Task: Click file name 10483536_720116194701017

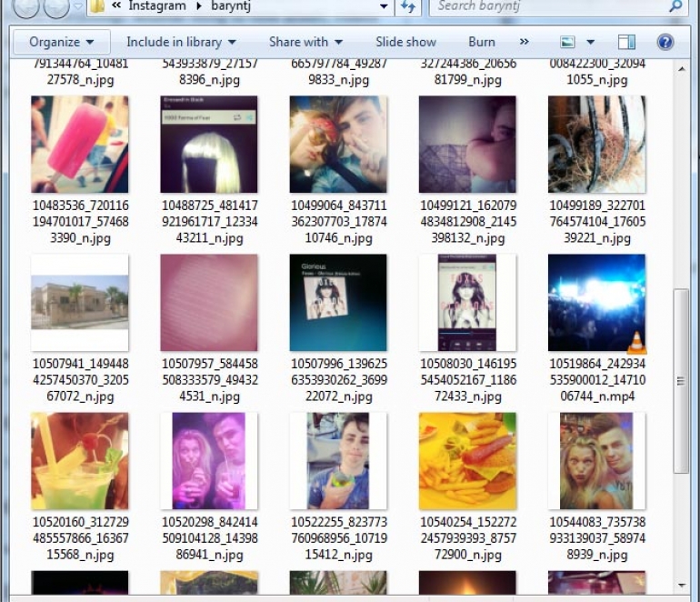Action: (80, 222)
